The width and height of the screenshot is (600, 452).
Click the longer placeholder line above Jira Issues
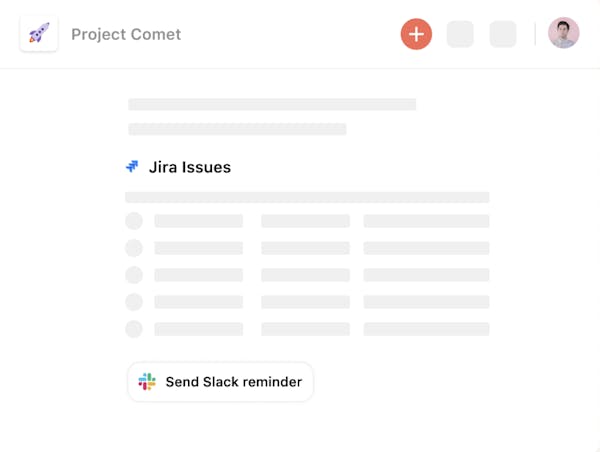pyautogui.click(x=272, y=104)
